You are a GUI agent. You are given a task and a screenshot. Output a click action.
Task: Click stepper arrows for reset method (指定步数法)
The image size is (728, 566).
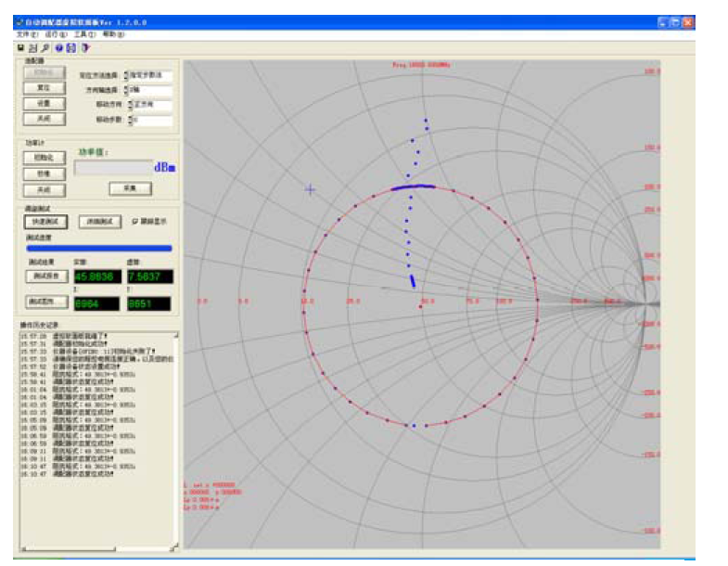coord(126,75)
